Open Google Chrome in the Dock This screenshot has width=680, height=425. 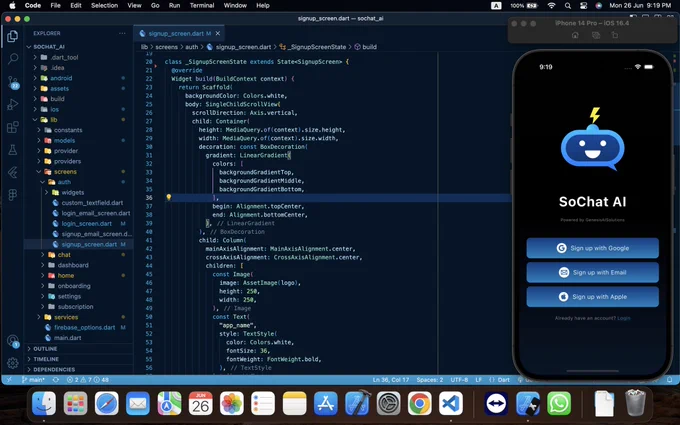tap(419, 404)
